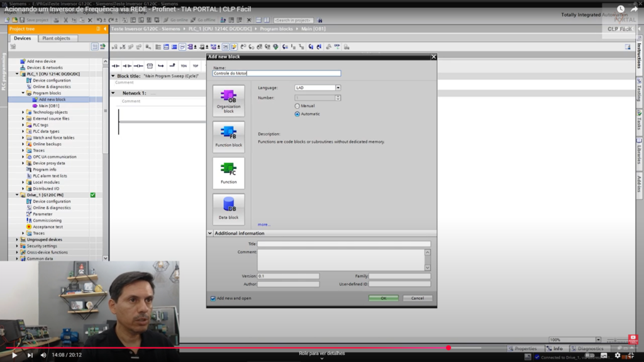Collapse the Additional information section

tap(210, 233)
